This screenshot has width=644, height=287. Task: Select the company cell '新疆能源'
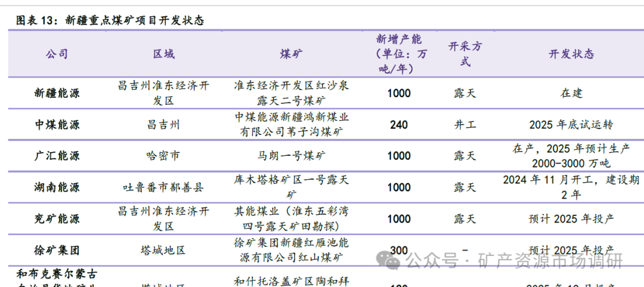point(57,93)
